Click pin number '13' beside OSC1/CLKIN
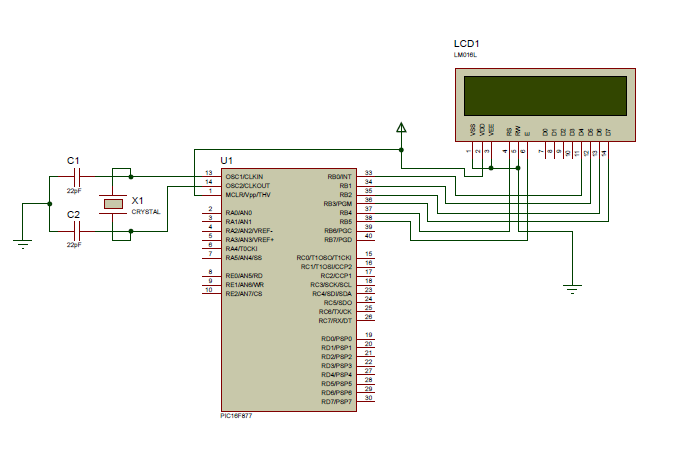This screenshot has width=685, height=456. click(x=209, y=173)
